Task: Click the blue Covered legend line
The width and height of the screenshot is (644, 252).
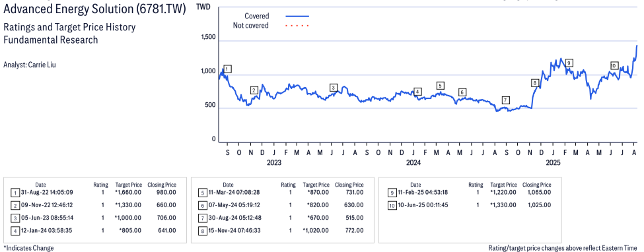Action: click(x=297, y=16)
